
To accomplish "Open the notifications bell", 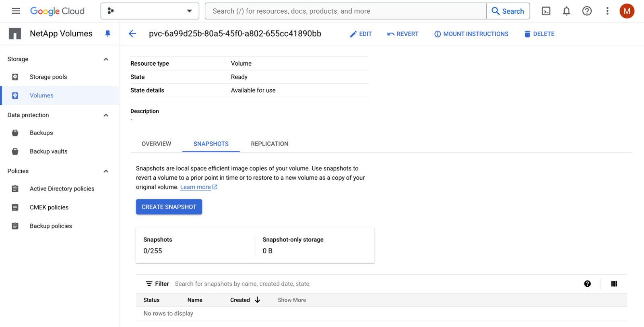I will 566,11.
